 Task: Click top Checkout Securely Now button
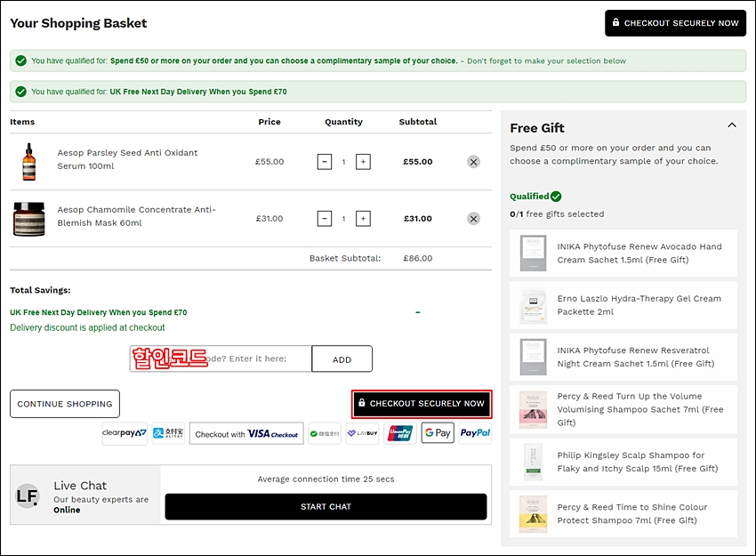[675, 23]
